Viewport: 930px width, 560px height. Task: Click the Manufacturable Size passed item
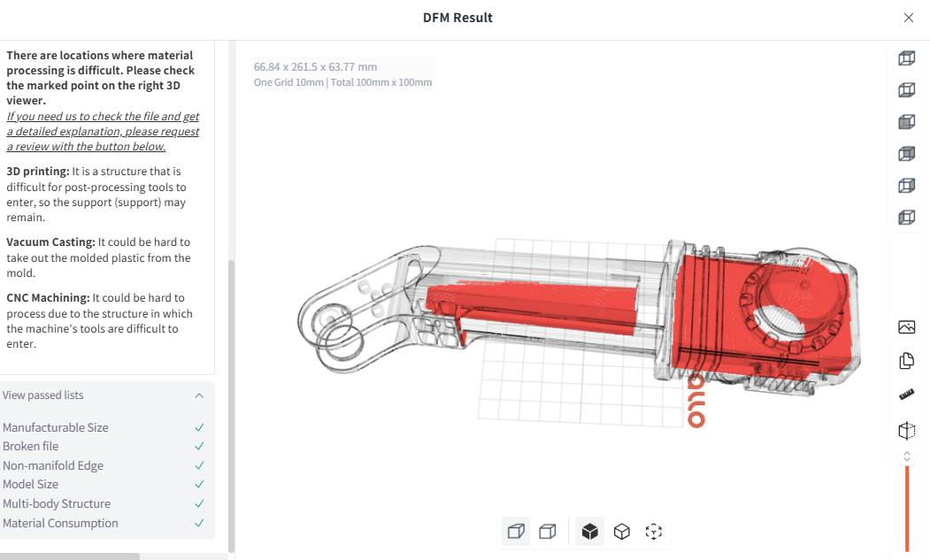[x=56, y=427]
